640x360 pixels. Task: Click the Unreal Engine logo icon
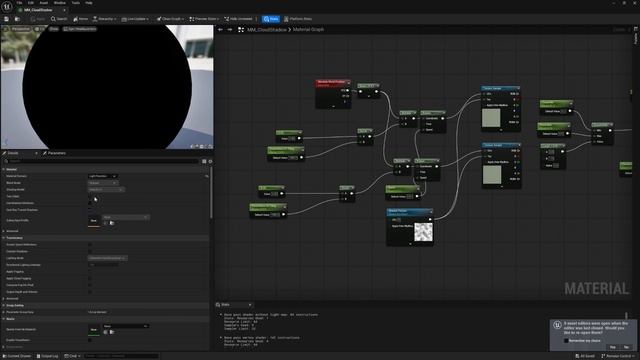(7, 7)
